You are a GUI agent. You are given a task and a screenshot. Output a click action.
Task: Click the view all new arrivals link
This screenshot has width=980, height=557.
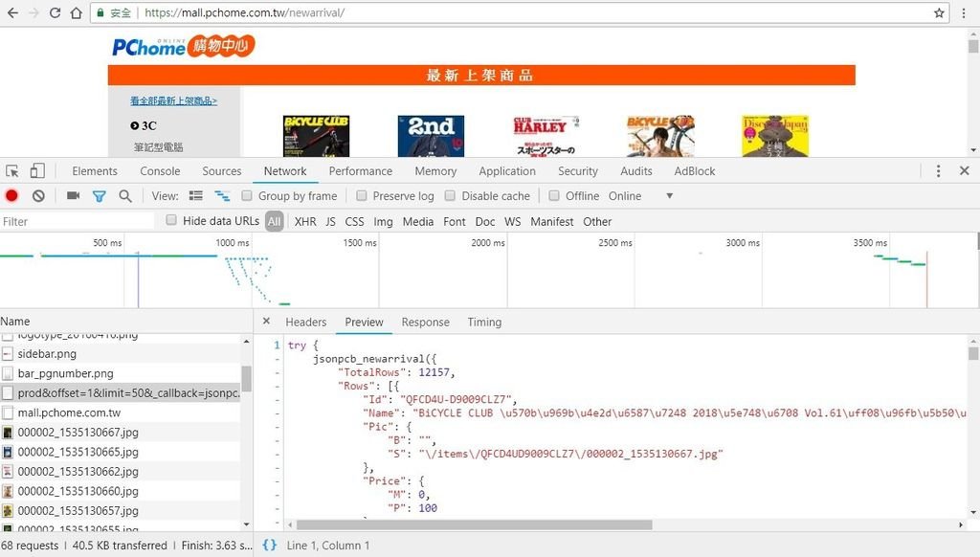(x=174, y=100)
